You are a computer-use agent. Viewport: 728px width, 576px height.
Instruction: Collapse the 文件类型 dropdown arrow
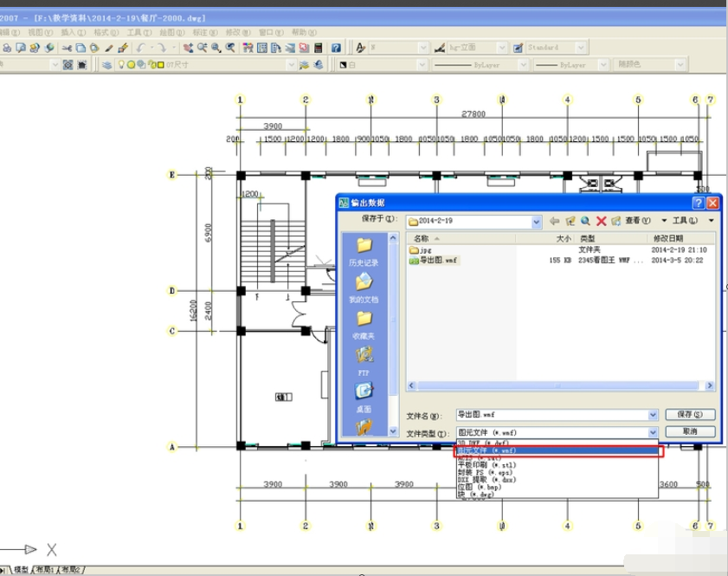pyautogui.click(x=653, y=433)
